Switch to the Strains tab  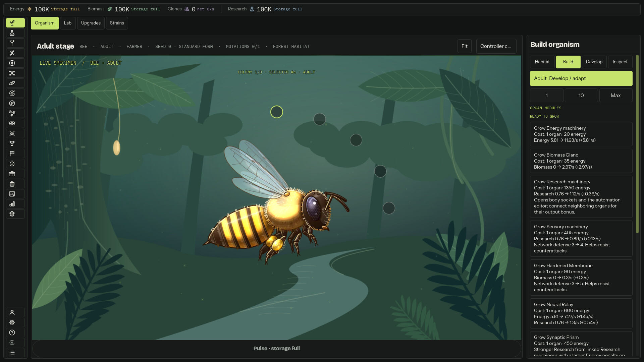pos(117,23)
